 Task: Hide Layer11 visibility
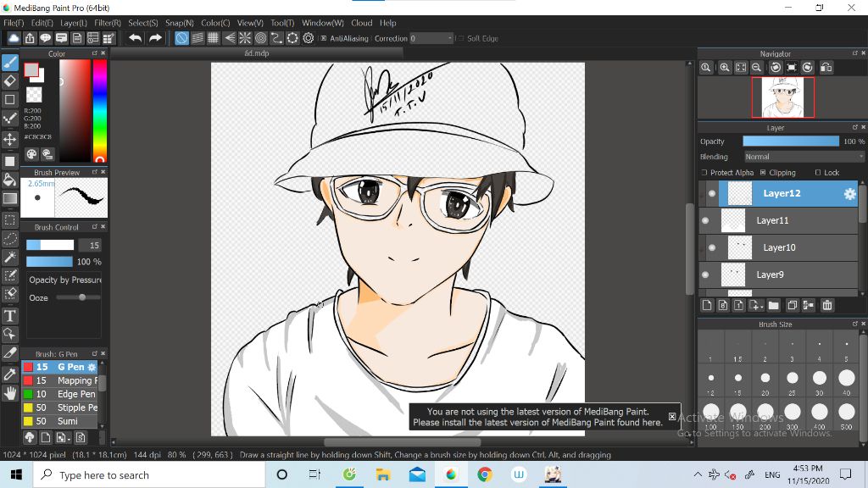[705, 220]
